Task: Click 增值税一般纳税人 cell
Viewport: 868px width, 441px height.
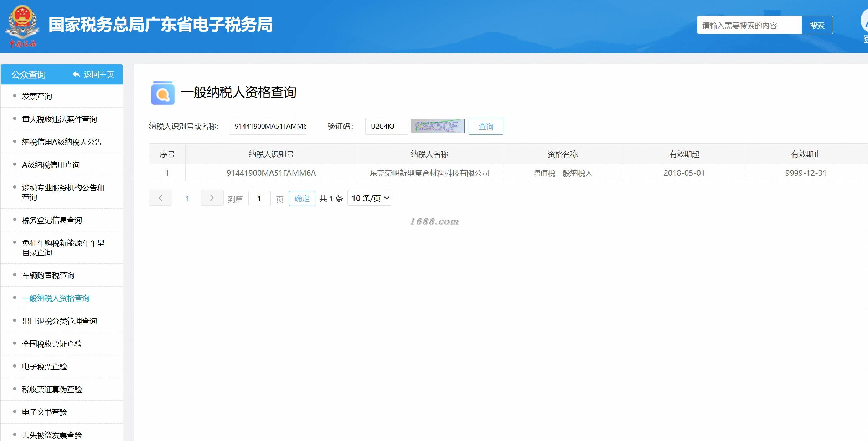Action: pyautogui.click(x=563, y=173)
